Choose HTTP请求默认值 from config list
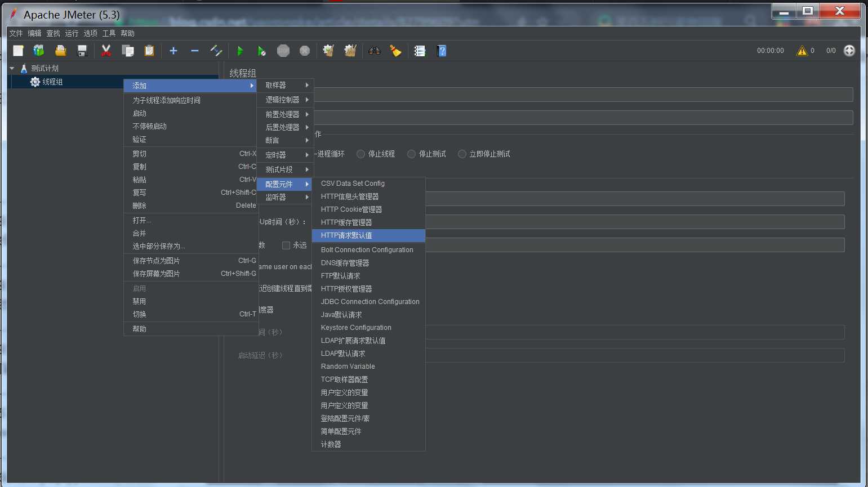The width and height of the screenshot is (868, 487). 368,235
